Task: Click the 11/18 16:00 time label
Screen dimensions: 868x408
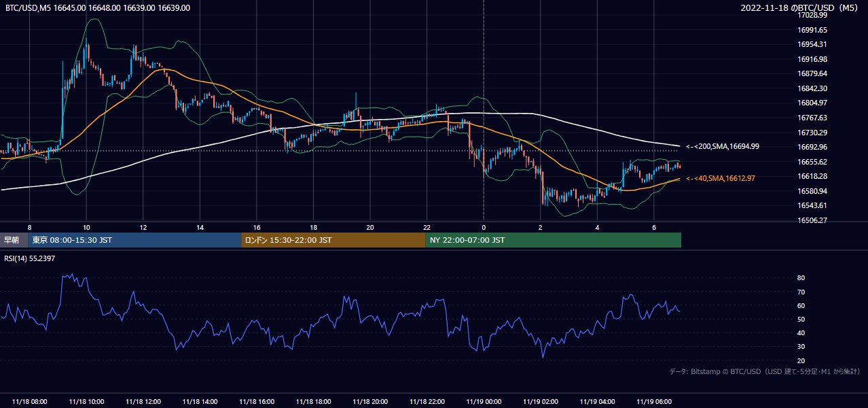Action: tap(257, 402)
